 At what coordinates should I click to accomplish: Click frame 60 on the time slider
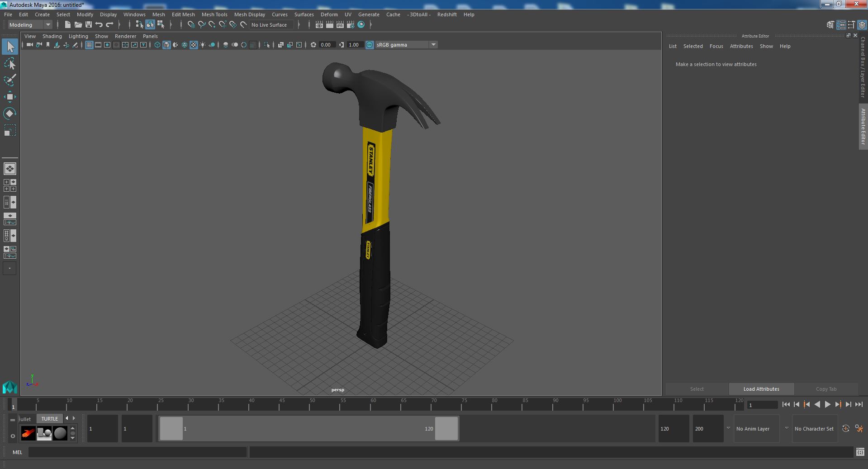point(370,404)
